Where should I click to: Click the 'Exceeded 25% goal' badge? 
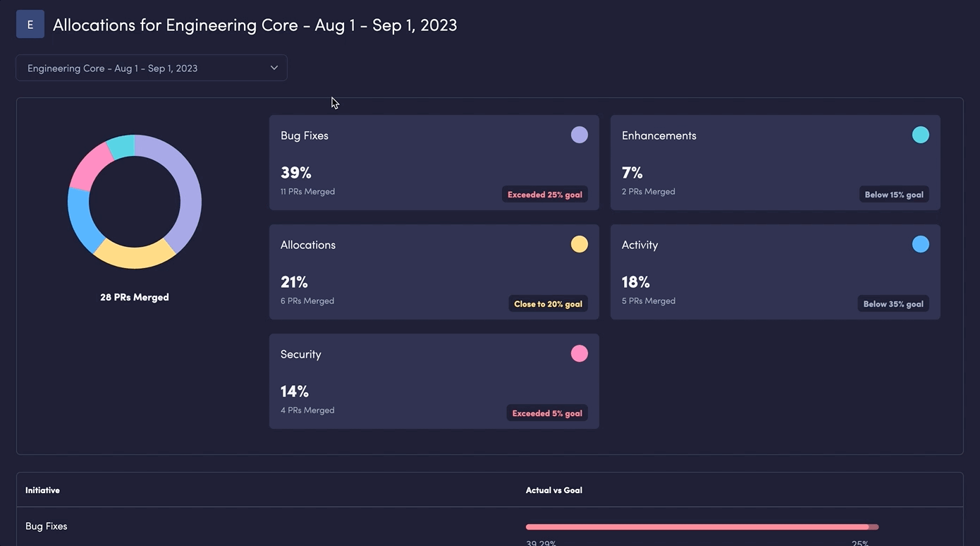[544, 194]
